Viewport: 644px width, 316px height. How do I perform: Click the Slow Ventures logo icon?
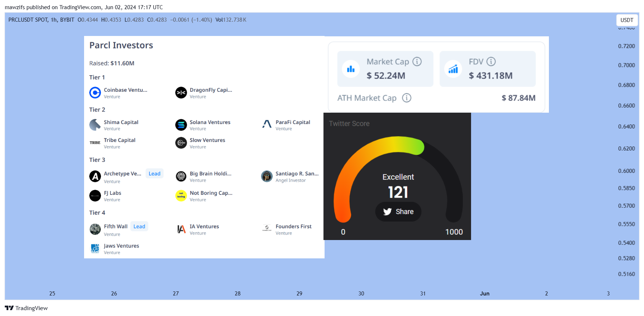point(181,143)
